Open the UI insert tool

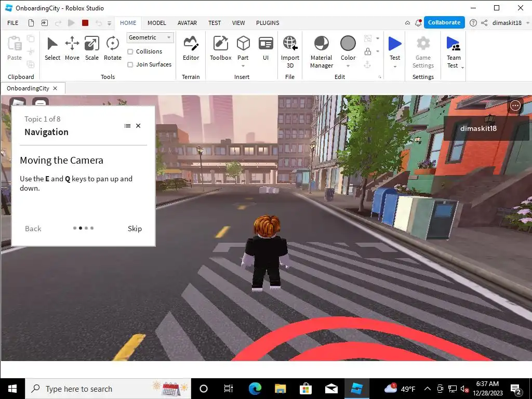(265, 48)
